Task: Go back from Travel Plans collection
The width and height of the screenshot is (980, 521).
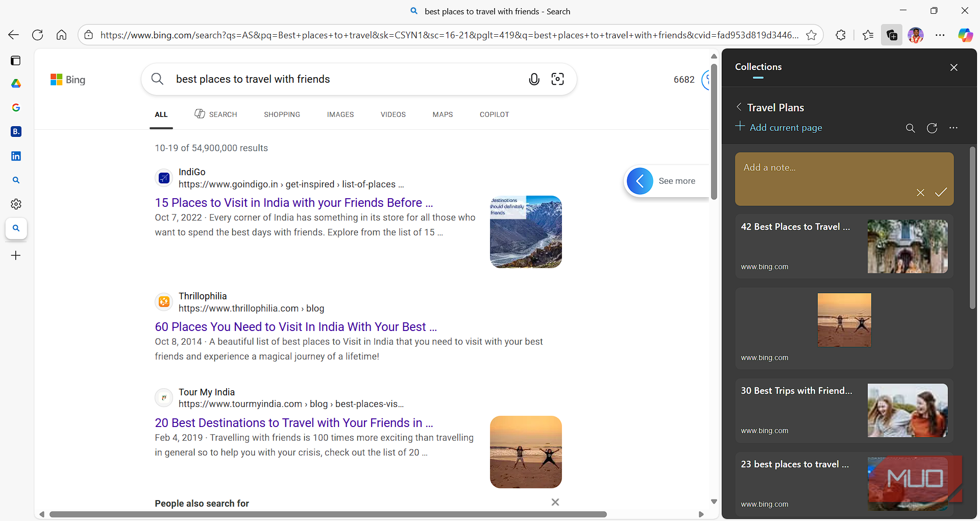Action: pos(739,107)
